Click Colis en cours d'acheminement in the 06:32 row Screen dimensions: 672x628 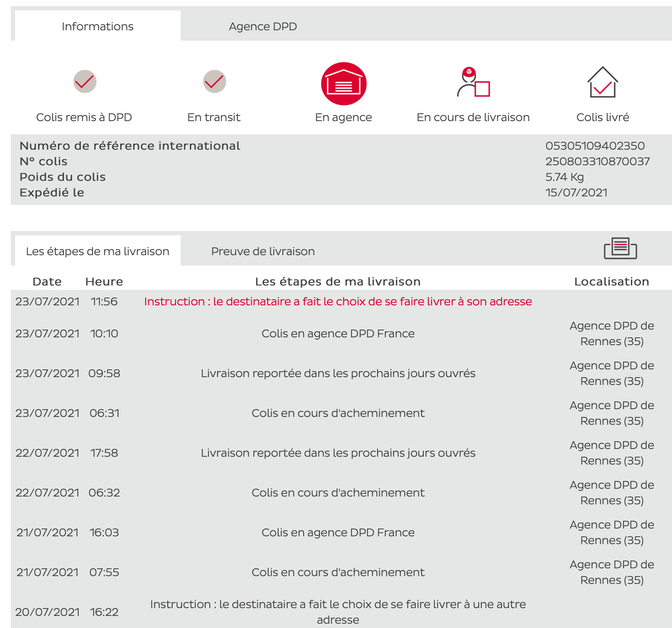pyautogui.click(x=338, y=493)
